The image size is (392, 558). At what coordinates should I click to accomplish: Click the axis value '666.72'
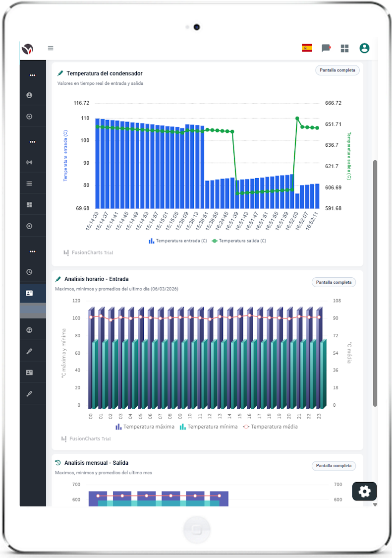pyautogui.click(x=334, y=103)
